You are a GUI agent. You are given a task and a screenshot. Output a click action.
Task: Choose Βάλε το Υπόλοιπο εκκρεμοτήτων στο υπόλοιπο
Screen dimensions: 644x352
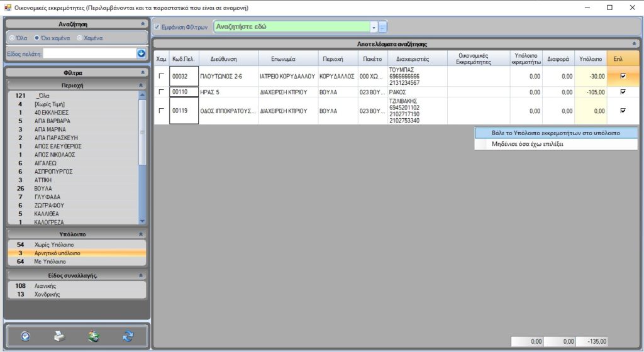pos(555,133)
